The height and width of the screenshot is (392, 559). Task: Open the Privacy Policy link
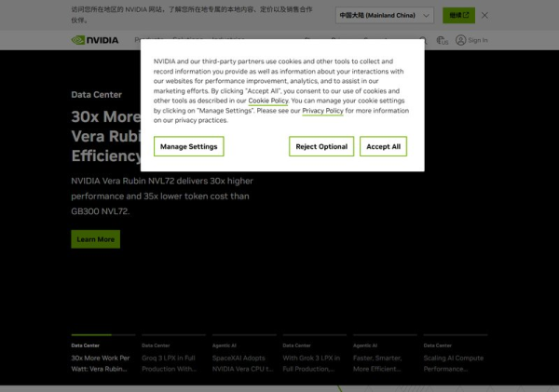click(322, 111)
